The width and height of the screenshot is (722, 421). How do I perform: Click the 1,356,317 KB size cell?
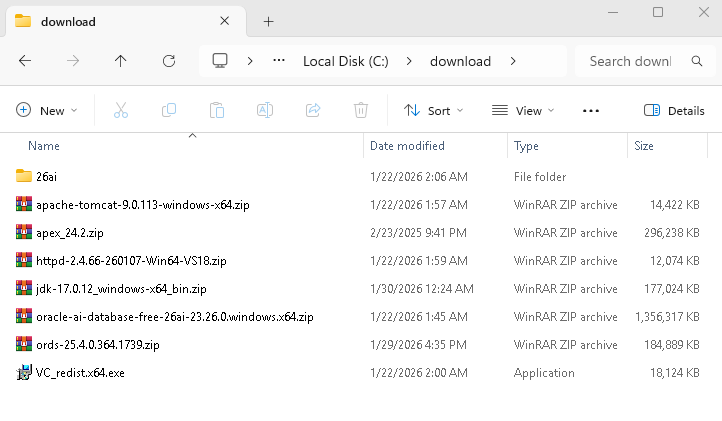[x=667, y=317]
